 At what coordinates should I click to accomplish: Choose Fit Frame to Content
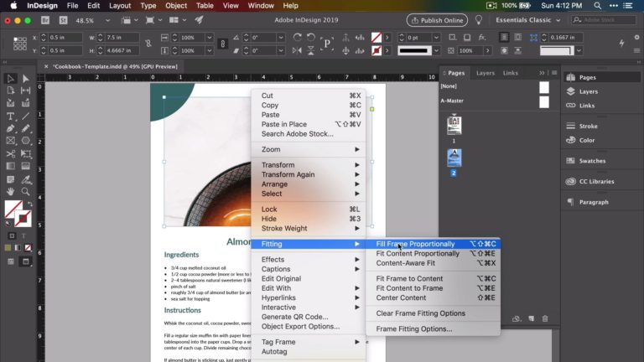433,278
